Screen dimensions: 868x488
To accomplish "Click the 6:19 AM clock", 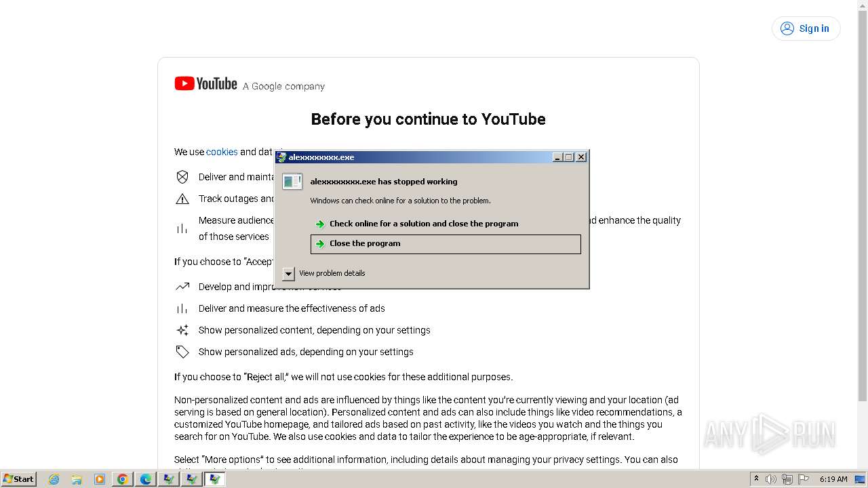I will coord(833,479).
